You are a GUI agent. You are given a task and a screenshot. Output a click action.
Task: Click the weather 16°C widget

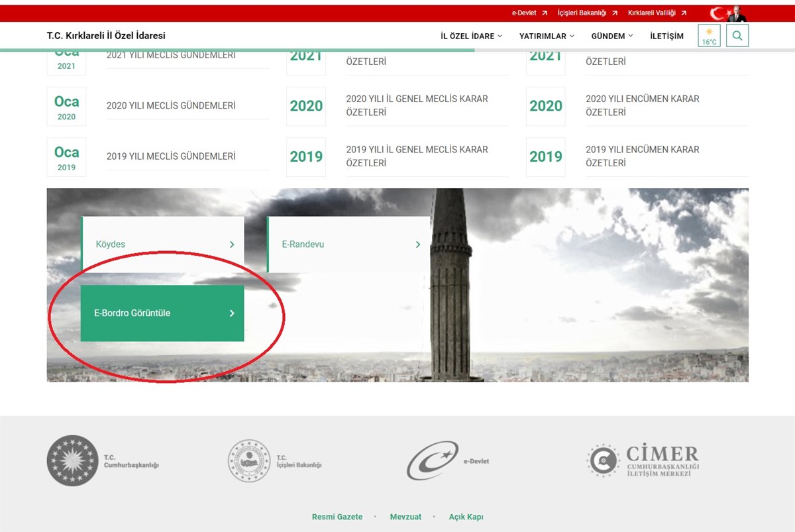[709, 36]
